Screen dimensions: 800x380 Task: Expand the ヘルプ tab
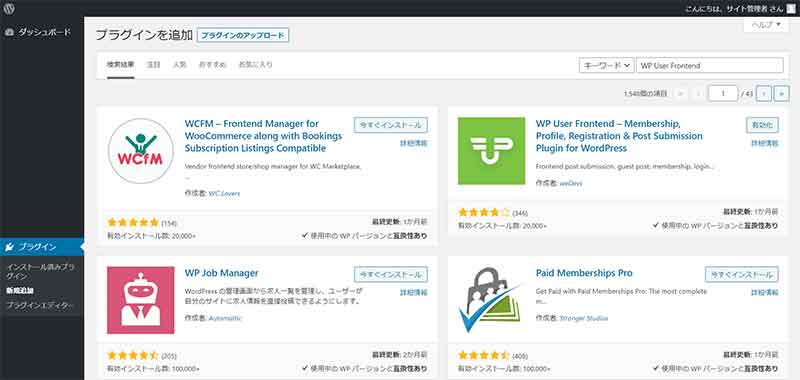[x=766, y=24]
